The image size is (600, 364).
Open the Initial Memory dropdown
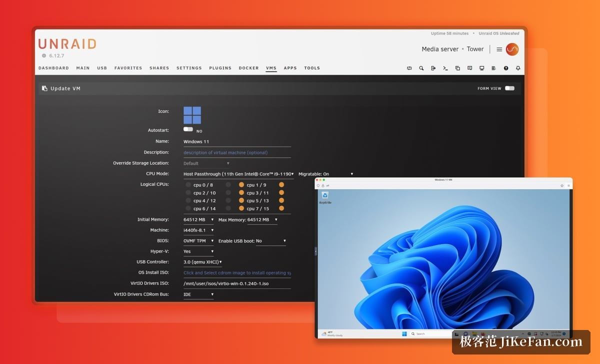point(198,219)
